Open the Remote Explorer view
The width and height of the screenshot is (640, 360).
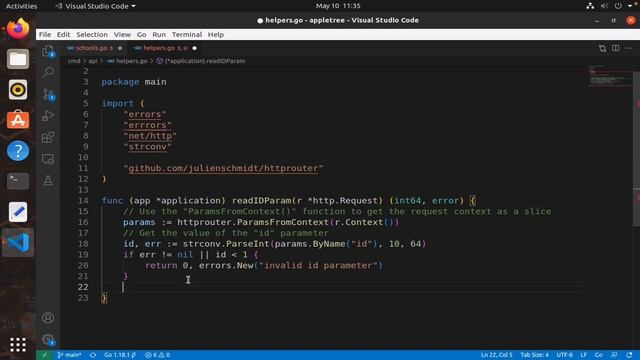tap(48, 159)
